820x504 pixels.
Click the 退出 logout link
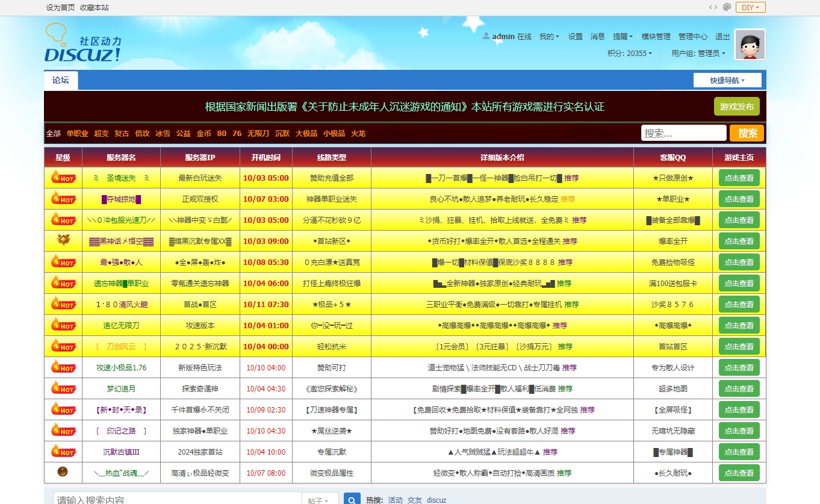(722, 37)
